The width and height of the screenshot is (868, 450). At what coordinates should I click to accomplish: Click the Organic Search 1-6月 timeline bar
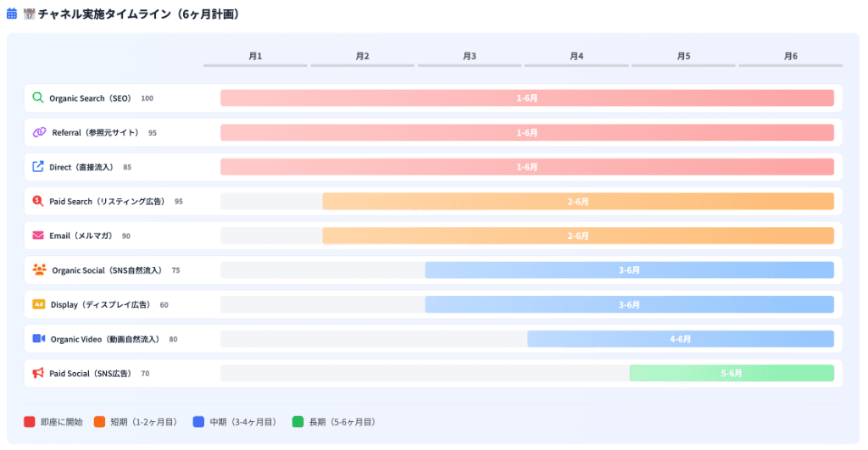(x=526, y=98)
